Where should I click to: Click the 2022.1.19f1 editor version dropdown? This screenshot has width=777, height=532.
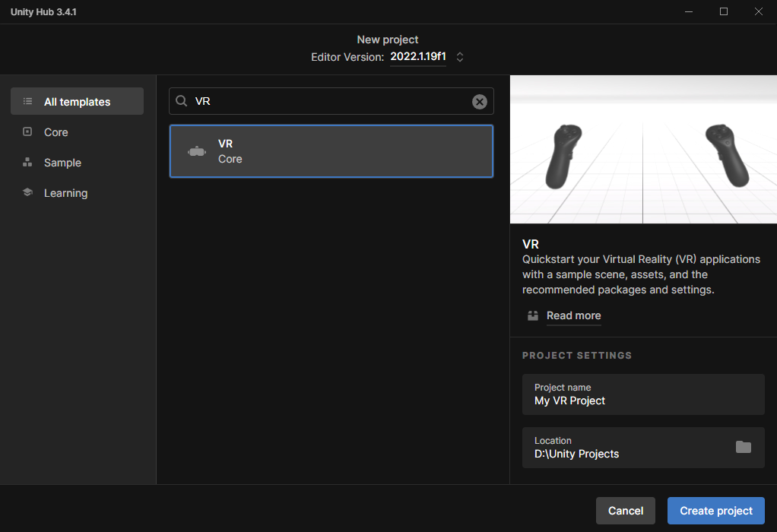pos(418,57)
